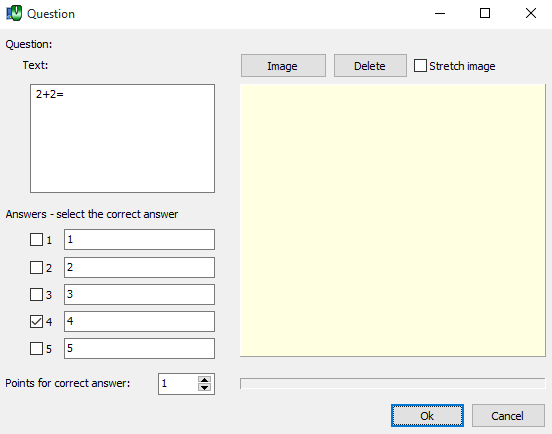
Task: Maximize the Question dialog window
Action: [x=485, y=13]
